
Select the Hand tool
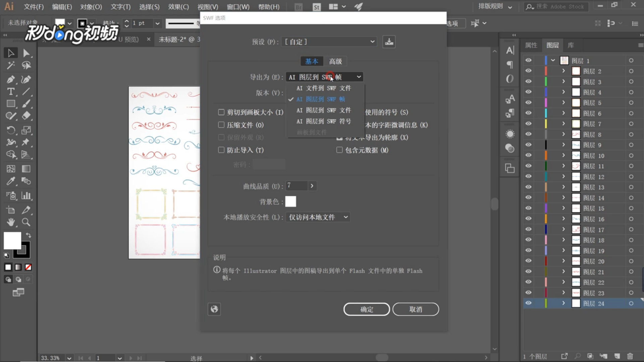(10, 222)
